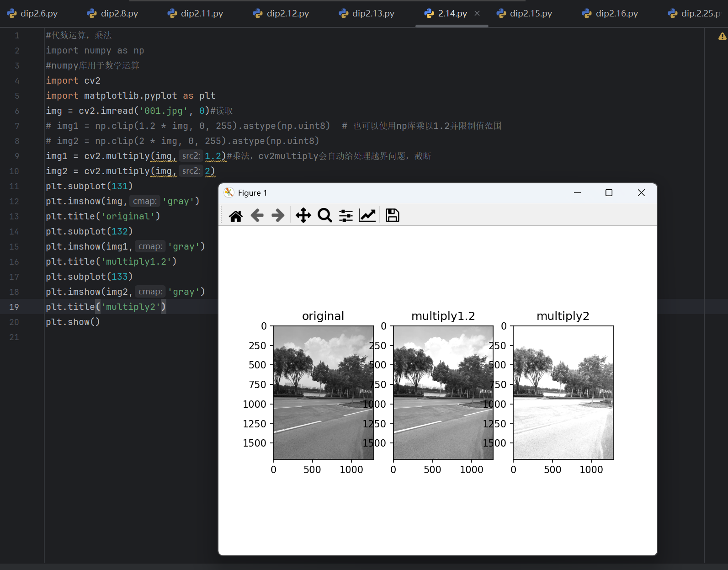Click plt.subplot(132) on line 14
Viewport: 728px width, 570px height.
click(x=89, y=231)
